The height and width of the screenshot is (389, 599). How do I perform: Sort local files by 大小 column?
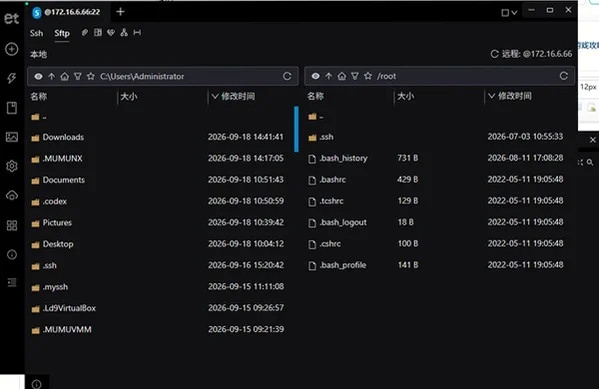click(x=129, y=96)
